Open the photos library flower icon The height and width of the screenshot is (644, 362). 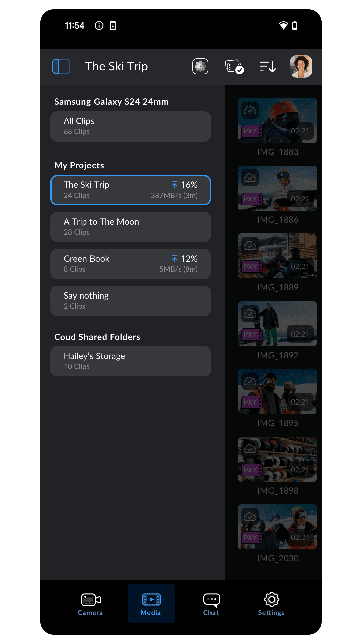[x=200, y=66]
